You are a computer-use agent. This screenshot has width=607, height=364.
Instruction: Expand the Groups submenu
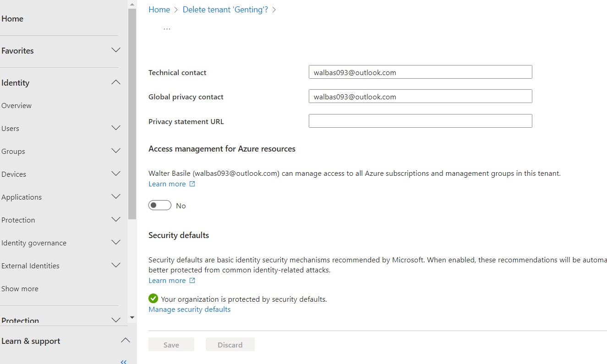point(116,151)
